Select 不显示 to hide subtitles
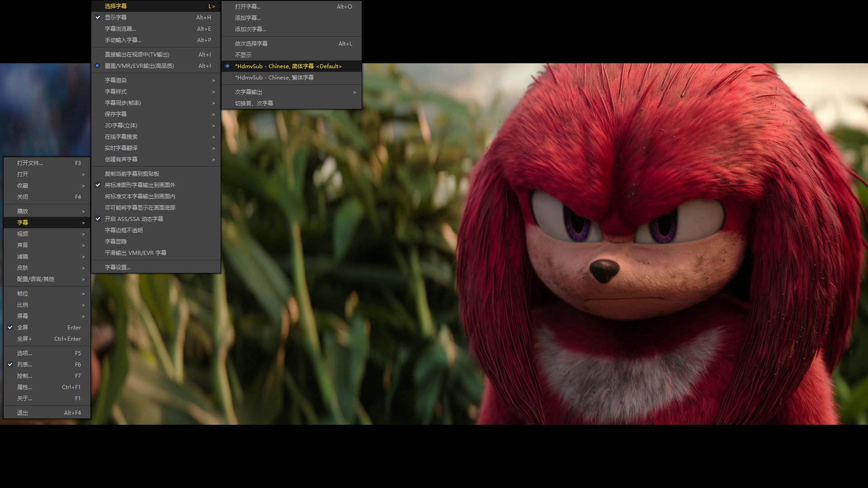This screenshot has height=488, width=868. click(243, 55)
